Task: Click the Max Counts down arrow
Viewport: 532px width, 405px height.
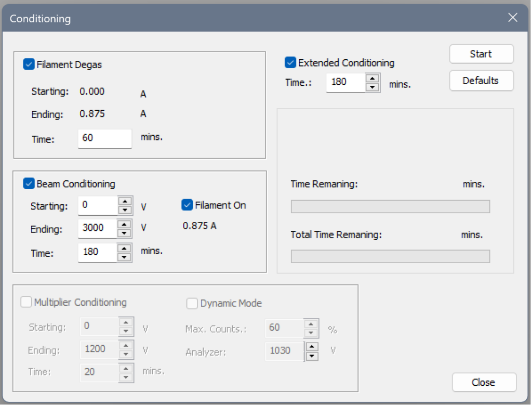Action: coord(311,332)
